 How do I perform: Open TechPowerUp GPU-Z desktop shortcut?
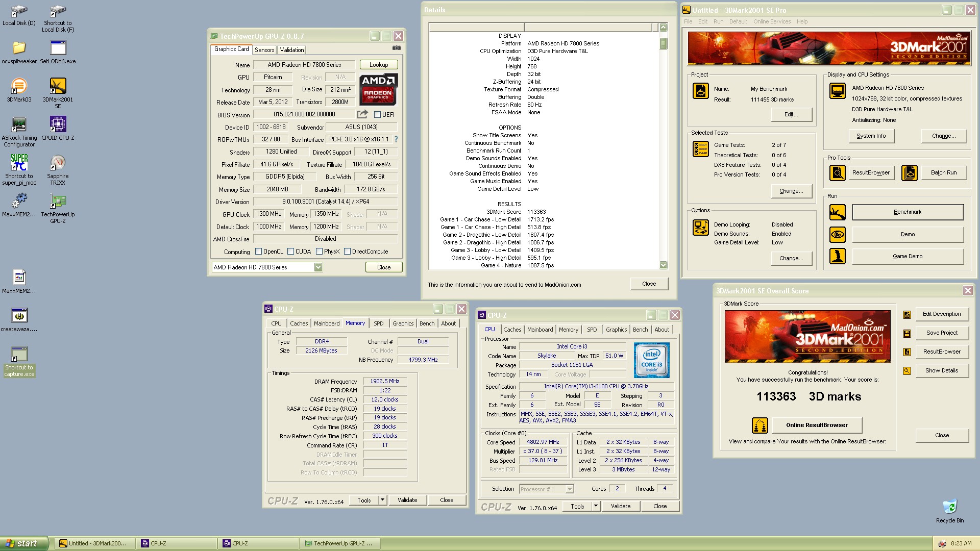tap(58, 208)
